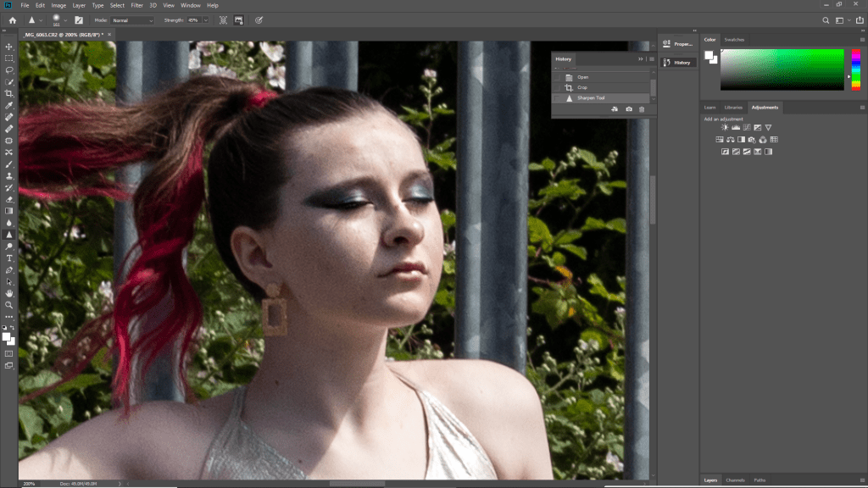The image size is (868, 488).
Task: Set history brush source beside Crop state
Action: (558, 87)
